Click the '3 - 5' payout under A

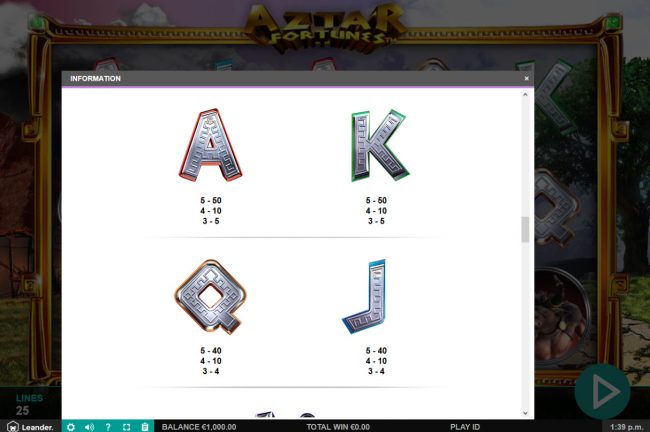click(x=211, y=221)
